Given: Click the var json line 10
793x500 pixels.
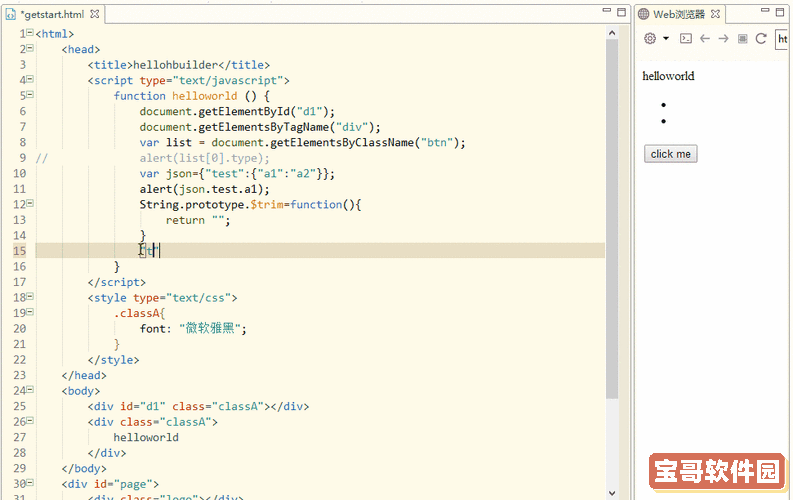Looking at the screenshot, I should pos(237,174).
